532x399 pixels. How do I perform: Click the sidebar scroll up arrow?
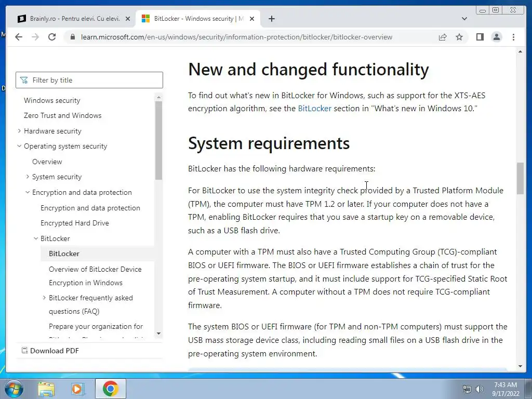pyautogui.click(x=158, y=97)
